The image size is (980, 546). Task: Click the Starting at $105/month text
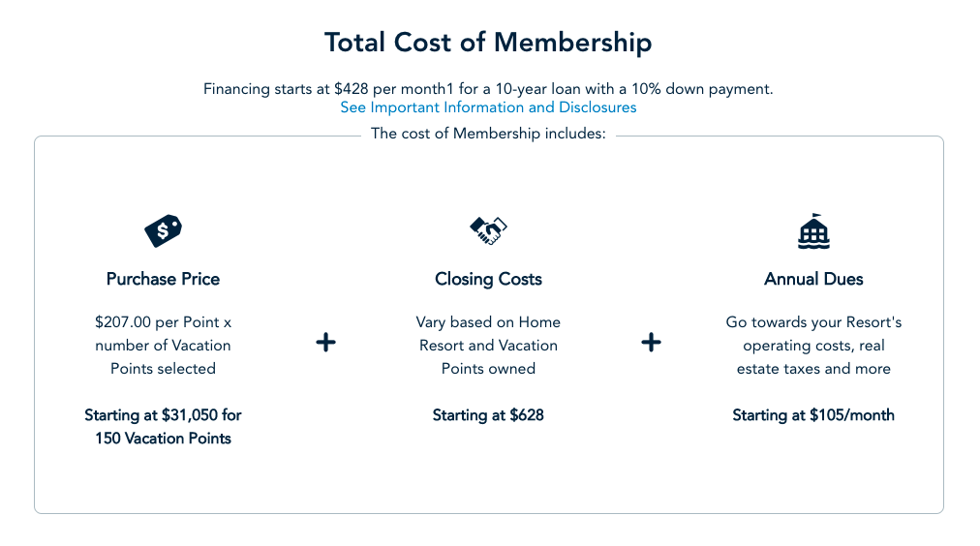813,415
